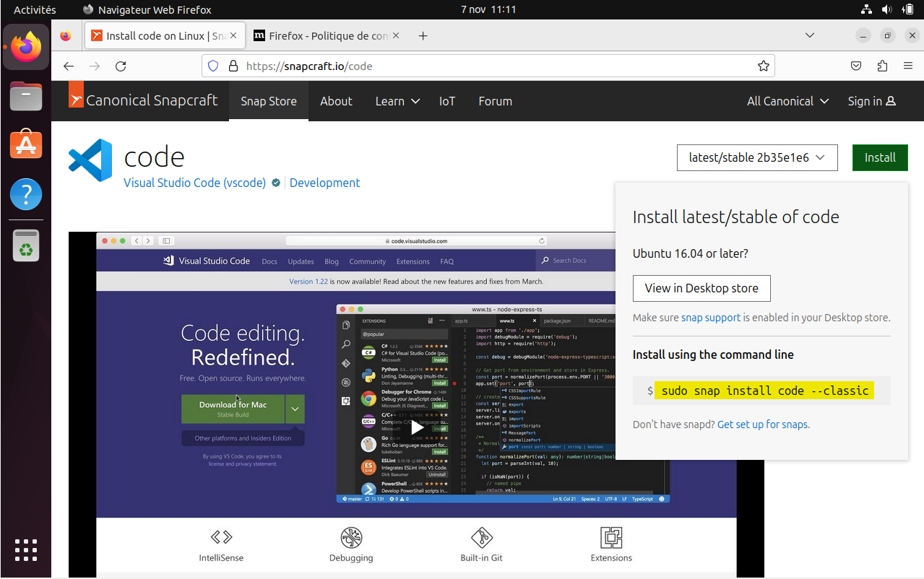Reload the page with the refresh icon
Screen dimensions: 924x579
point(121,66)
